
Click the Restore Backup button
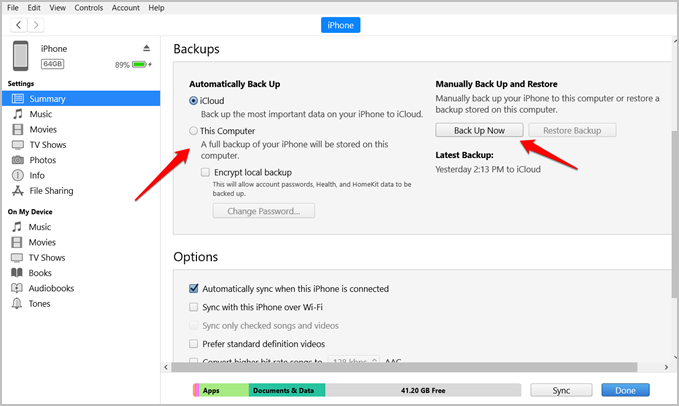pos(572,130)
